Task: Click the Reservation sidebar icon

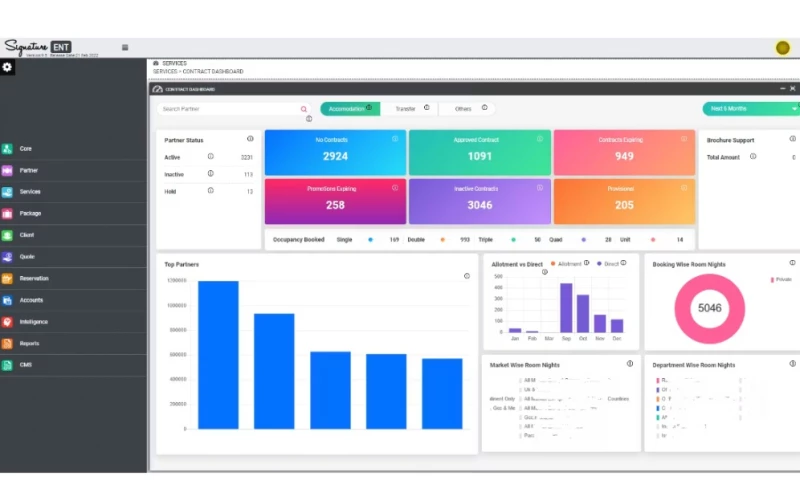Action: click(x=7, y=279)
